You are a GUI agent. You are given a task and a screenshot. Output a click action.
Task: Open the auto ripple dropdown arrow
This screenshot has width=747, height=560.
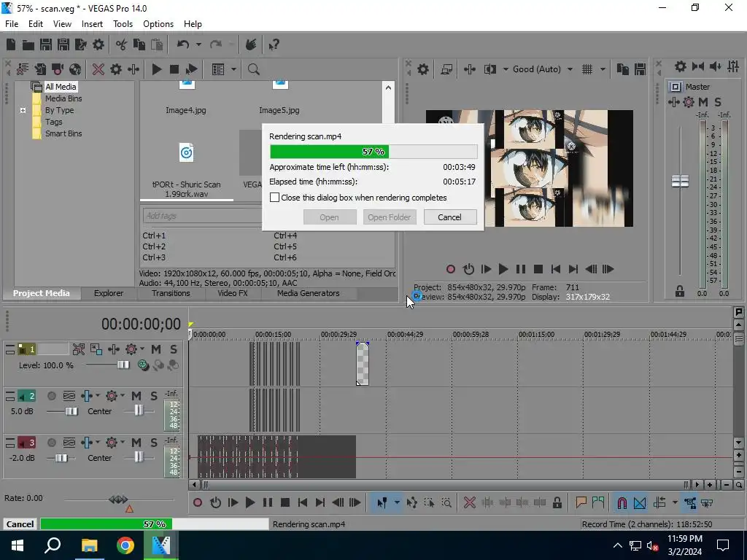point(675,503)
